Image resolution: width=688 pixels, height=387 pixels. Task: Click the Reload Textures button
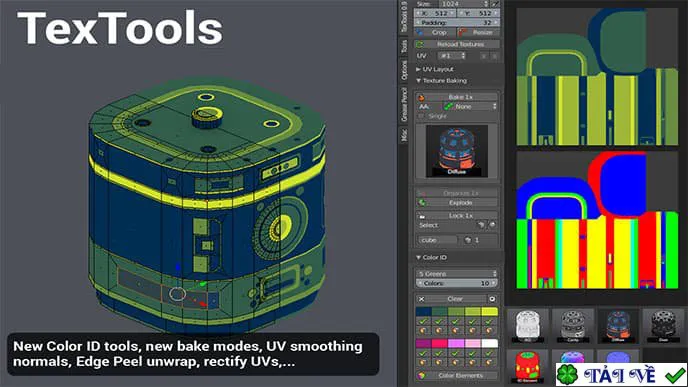pyautogui.click(x=457, y=44)
